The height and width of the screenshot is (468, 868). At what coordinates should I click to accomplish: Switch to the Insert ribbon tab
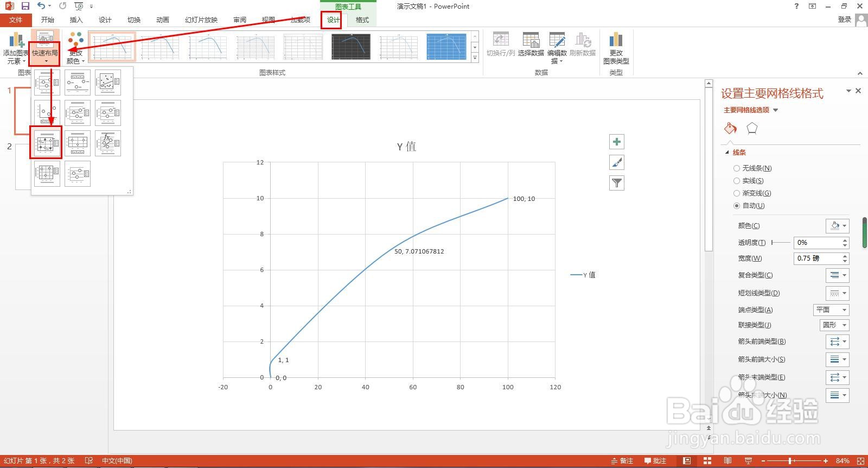click(76, 20)
